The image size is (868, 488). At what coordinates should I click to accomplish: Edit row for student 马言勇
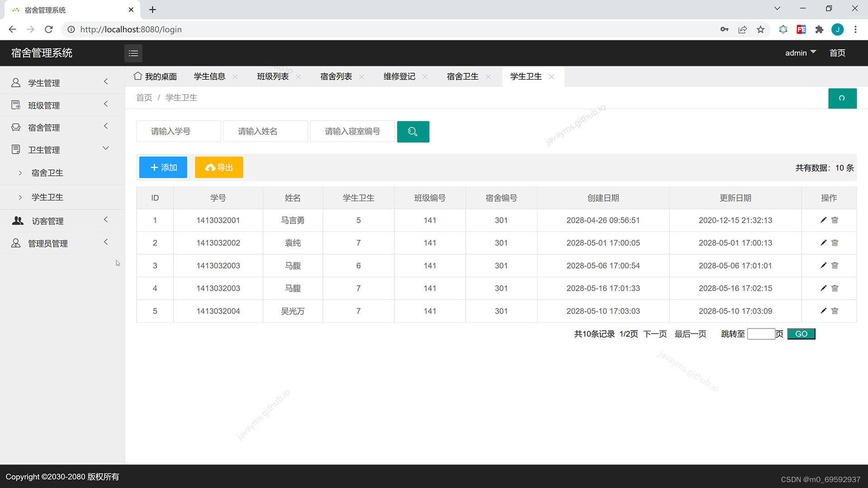823,220
